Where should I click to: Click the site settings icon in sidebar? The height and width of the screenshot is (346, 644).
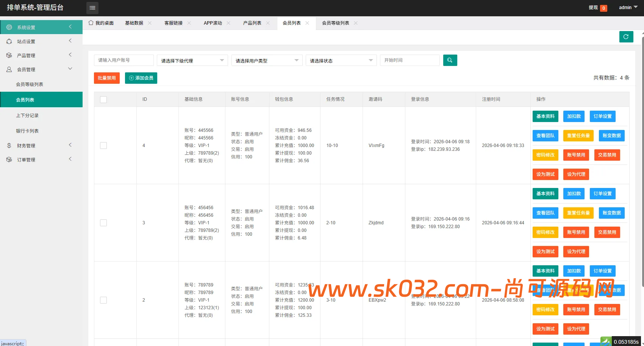[x=9, y=41]
